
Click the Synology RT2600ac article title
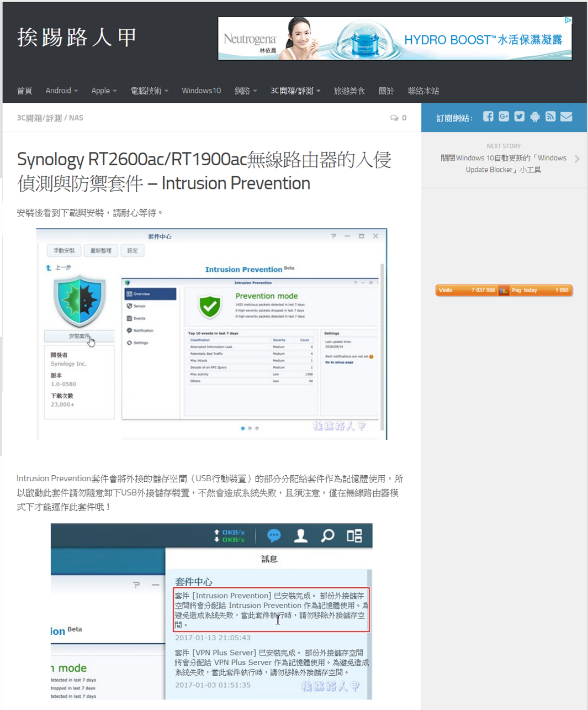click(204, 171)
